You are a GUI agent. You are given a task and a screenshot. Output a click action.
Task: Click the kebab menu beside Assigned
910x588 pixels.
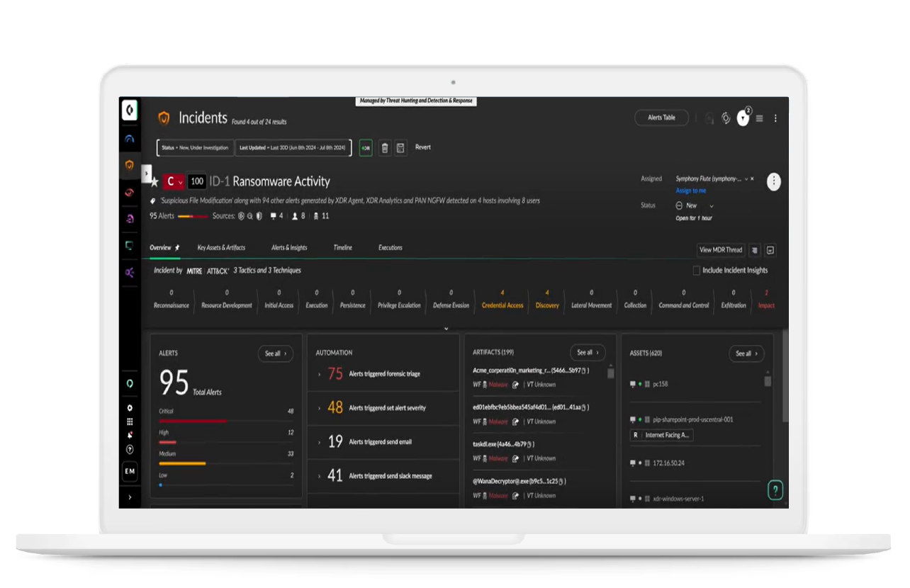[x=774, y=181]
